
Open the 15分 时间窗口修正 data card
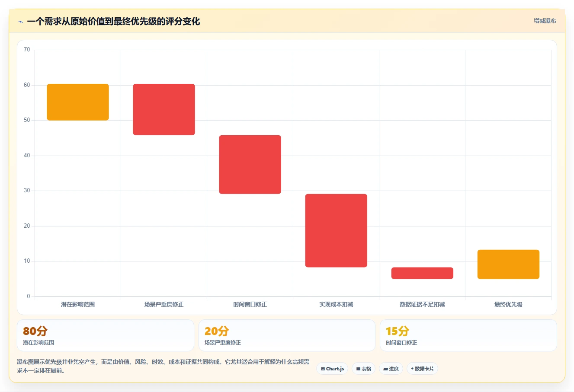click(x=468, y=335)
